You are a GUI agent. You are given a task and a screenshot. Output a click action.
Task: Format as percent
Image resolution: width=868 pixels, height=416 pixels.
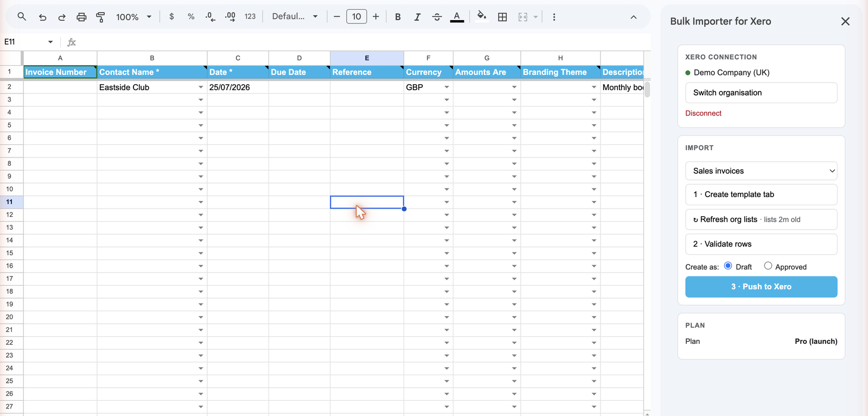point(191,17)
